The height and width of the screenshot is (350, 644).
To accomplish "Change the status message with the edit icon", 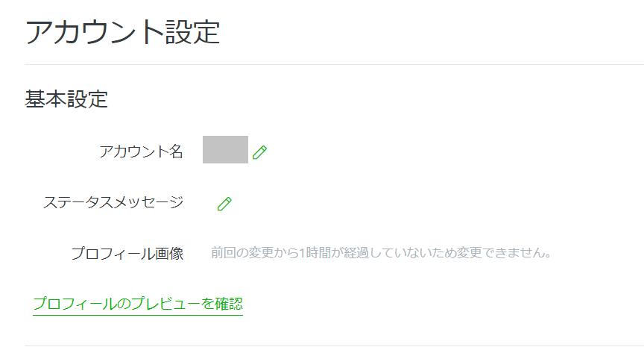I will [x=224, y=204].
